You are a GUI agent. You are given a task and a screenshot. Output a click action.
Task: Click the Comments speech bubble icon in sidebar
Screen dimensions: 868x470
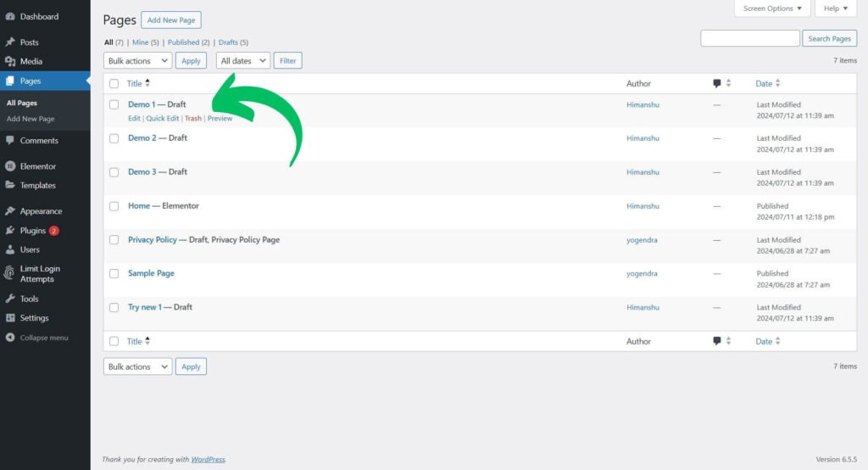point(10,140)
